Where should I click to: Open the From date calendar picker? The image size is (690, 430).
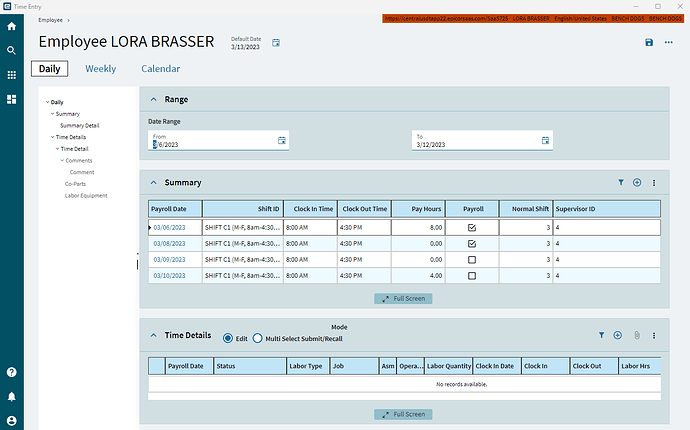tap(282, 140)
